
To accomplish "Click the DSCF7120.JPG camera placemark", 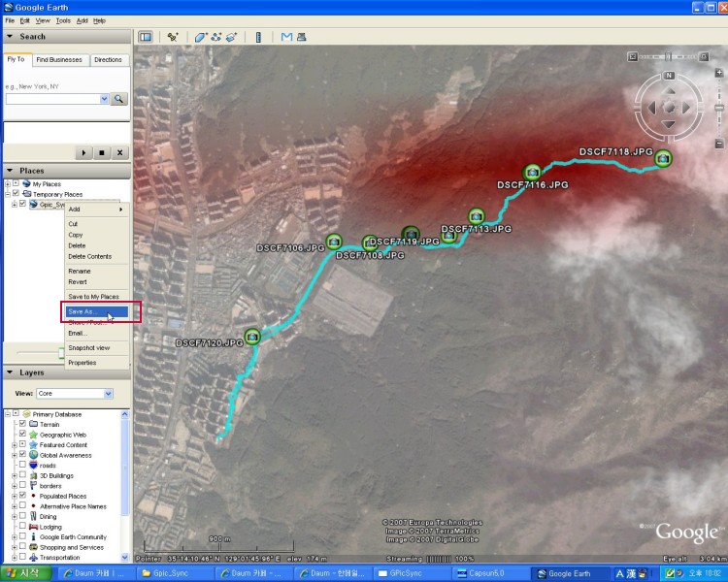I will coord(252,336).
